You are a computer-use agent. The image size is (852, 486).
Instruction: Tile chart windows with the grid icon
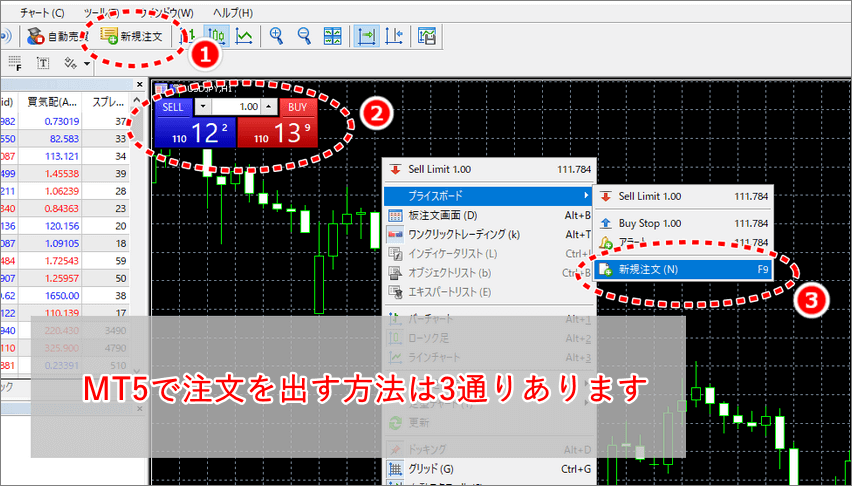(x=333, y=36)
